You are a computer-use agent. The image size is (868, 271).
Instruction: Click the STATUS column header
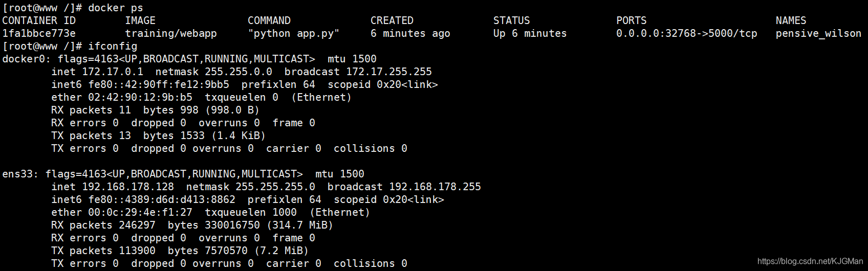(512, 20)
